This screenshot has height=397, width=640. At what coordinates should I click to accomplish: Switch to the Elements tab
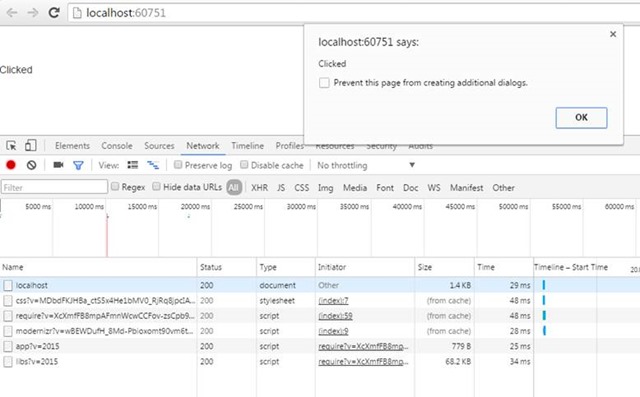click(x=72, y=146)
